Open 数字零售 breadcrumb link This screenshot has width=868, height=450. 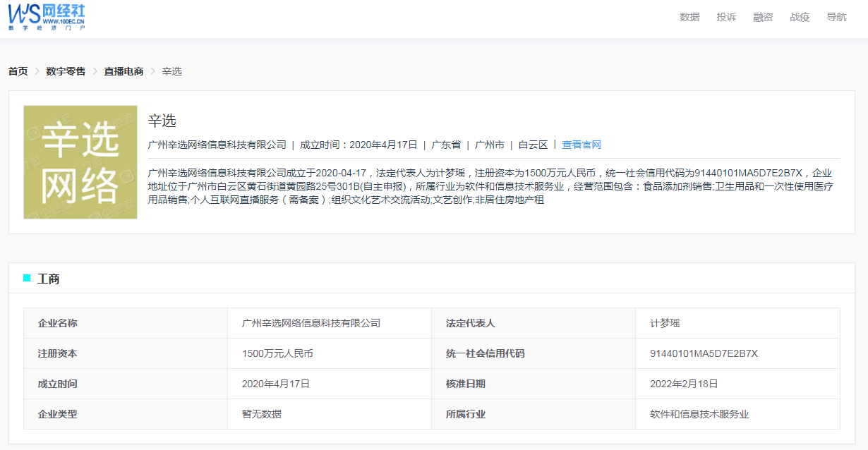point(66,71)
